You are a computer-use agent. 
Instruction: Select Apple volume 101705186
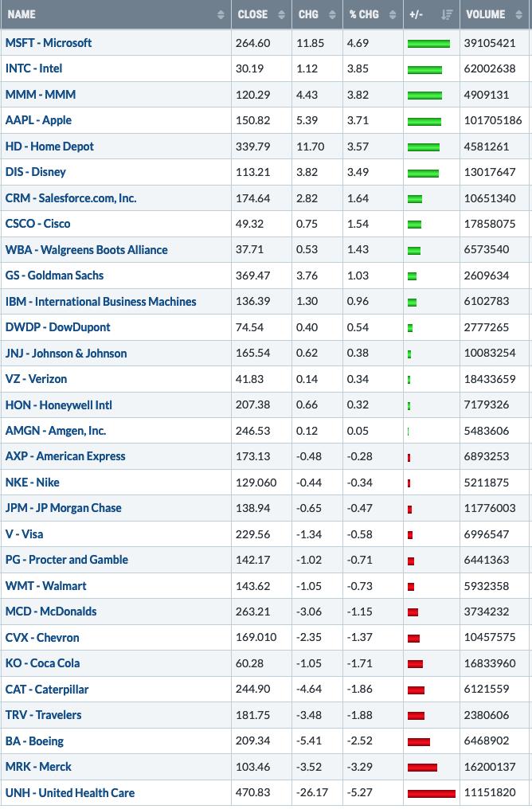(x=493, y=120)
